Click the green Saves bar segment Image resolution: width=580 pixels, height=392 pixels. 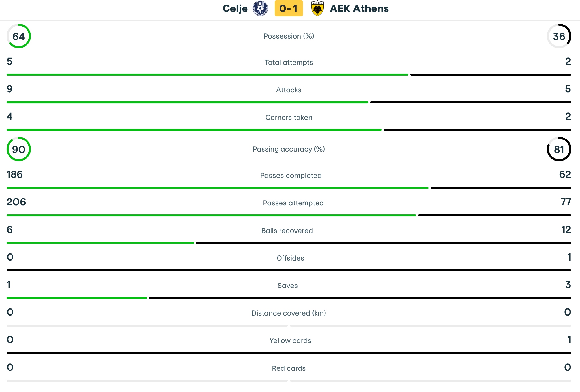[x=77, y=298]
